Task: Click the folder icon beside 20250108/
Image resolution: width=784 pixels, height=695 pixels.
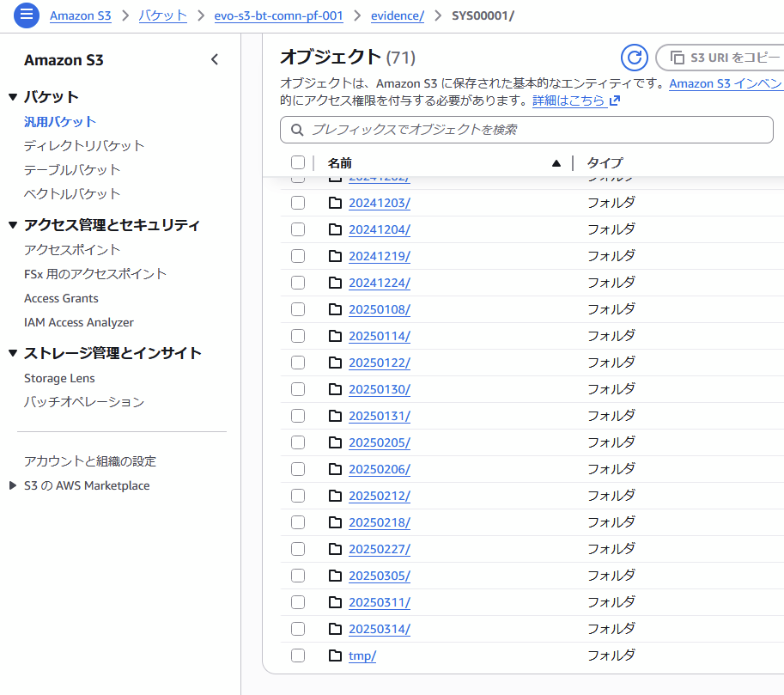Action: (x=335, y=309)
